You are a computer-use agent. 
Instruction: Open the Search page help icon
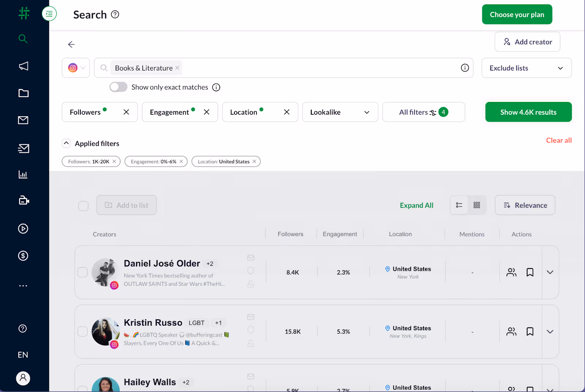(x=115, y=15)
